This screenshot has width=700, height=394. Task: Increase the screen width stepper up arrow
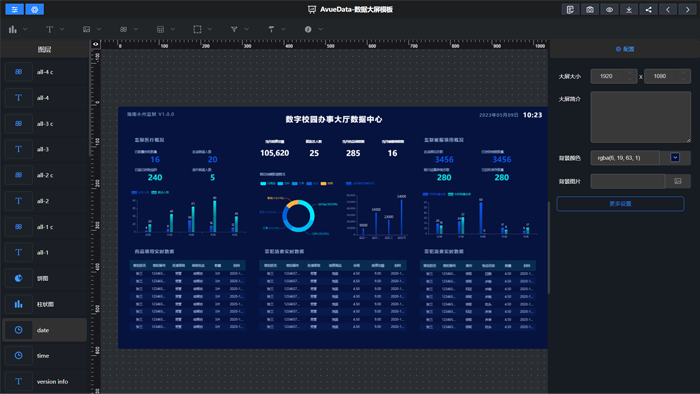pyautogui.click(x=630, y=73)
